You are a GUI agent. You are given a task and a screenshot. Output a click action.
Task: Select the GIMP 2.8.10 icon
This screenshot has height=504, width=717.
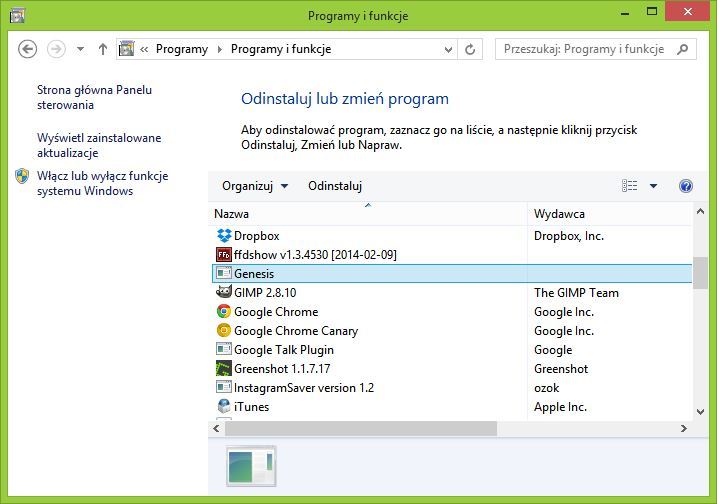[x=224, y=292]
